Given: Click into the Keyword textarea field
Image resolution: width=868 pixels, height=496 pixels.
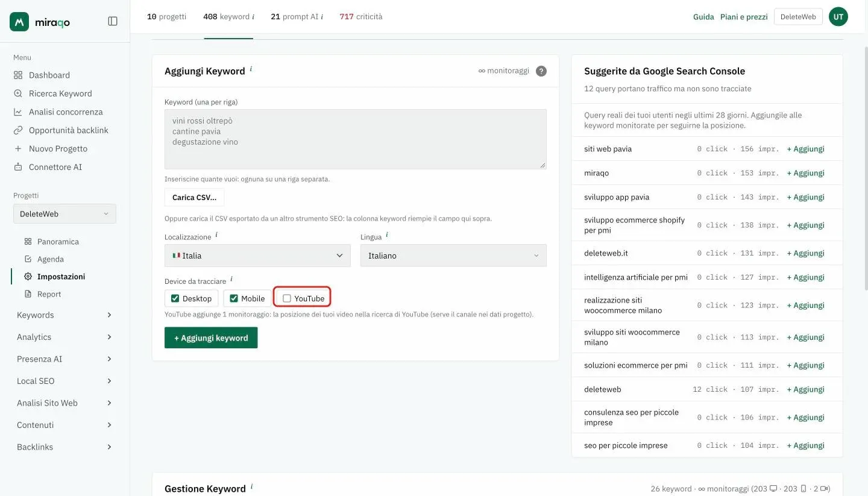Looking at the screenshot, I should coord(356,139).
